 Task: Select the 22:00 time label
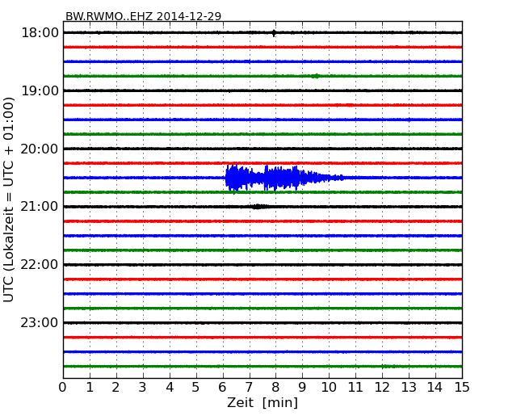(40, 265)
